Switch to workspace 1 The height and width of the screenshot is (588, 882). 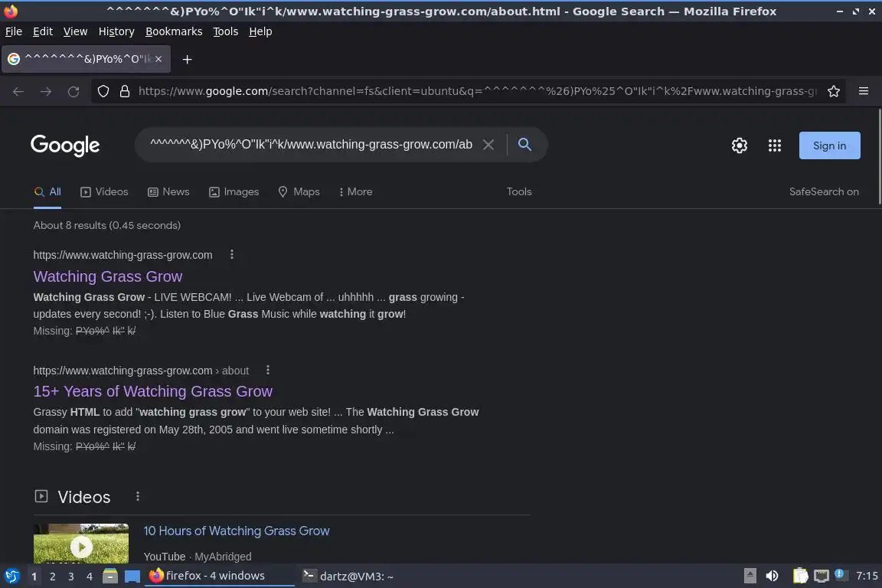[x=34, y=577]
